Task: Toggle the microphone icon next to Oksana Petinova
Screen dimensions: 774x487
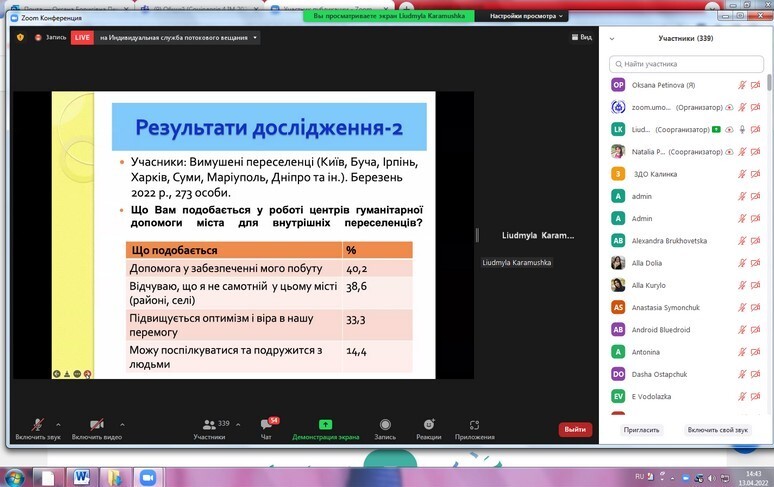Action: (x=742, y=85)
